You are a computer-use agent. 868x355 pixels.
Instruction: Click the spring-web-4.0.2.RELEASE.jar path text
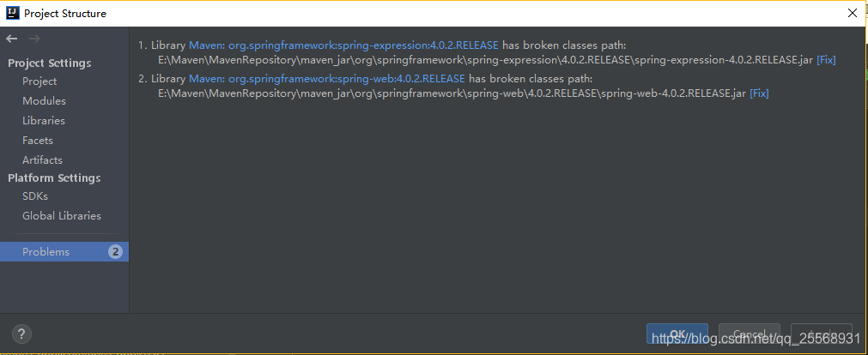[452, 93]
